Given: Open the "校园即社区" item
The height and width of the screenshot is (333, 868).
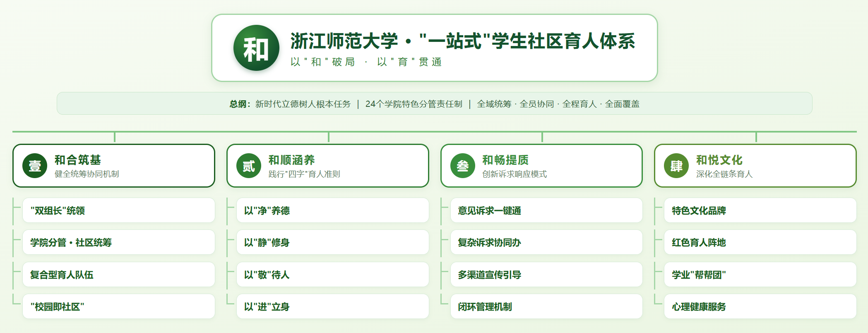Looking at the screenshot, I should (119, 306).
